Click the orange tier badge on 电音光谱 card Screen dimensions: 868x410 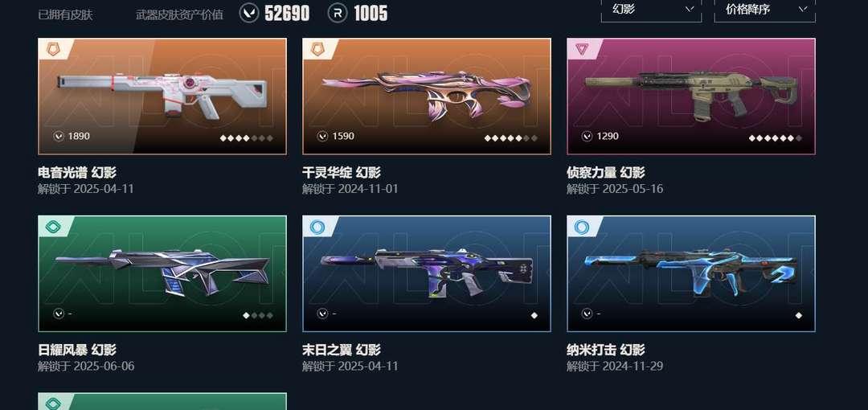(x=52, y=49)
